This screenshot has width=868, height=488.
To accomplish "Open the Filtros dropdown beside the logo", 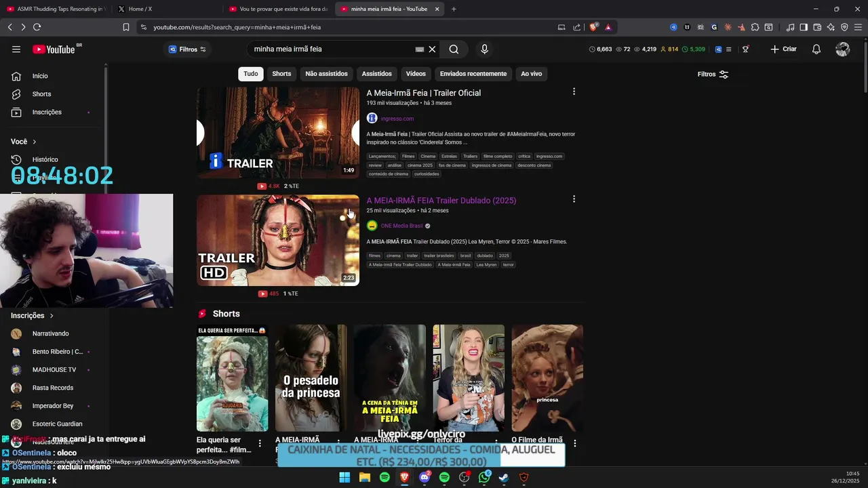I will pos(186,49).
